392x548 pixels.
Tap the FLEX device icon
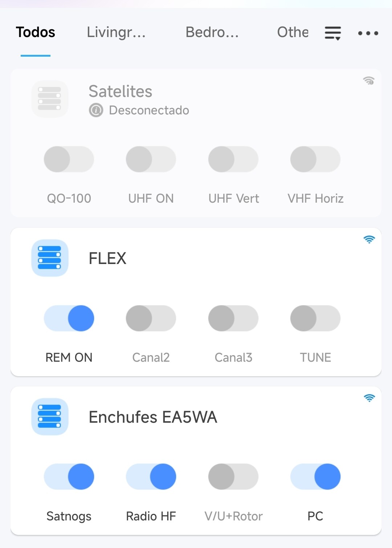tap(50, 258)
